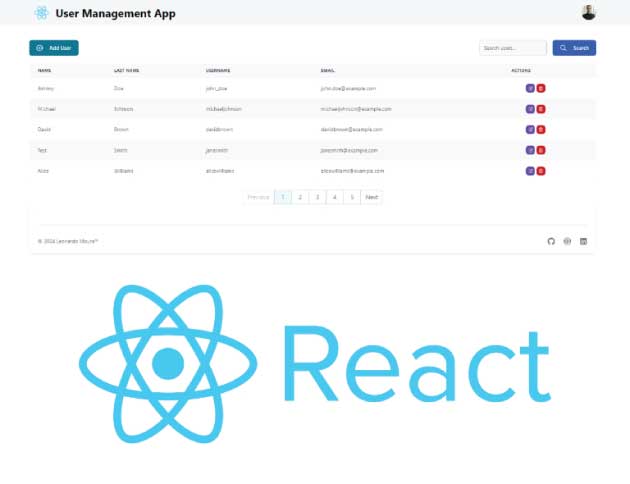The height and width of the screenshot is (484, 630).
Task: Click the Actions column header
Action: click(521, 70)
